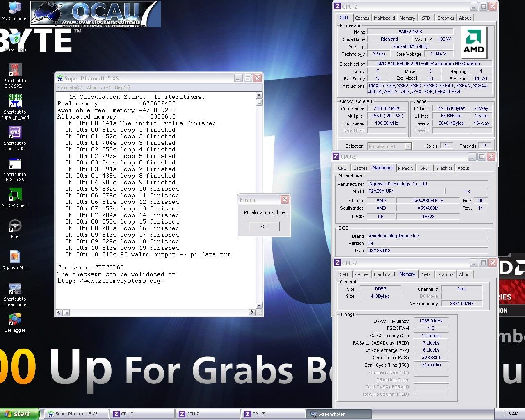This screenshot has height=420, width=525.
Task: Click Super PI vertical scrollbar up arrow
Action: tap(259, 96)
